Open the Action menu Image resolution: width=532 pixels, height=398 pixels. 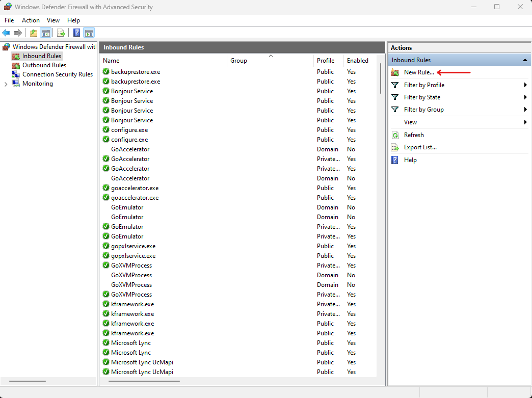click(x=31, y=20)
